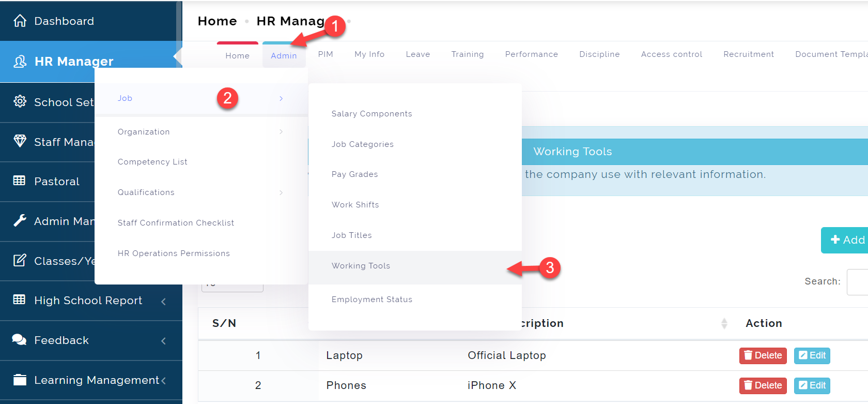Delete the Phones row

pyautogui.click(x=763, y=385)
